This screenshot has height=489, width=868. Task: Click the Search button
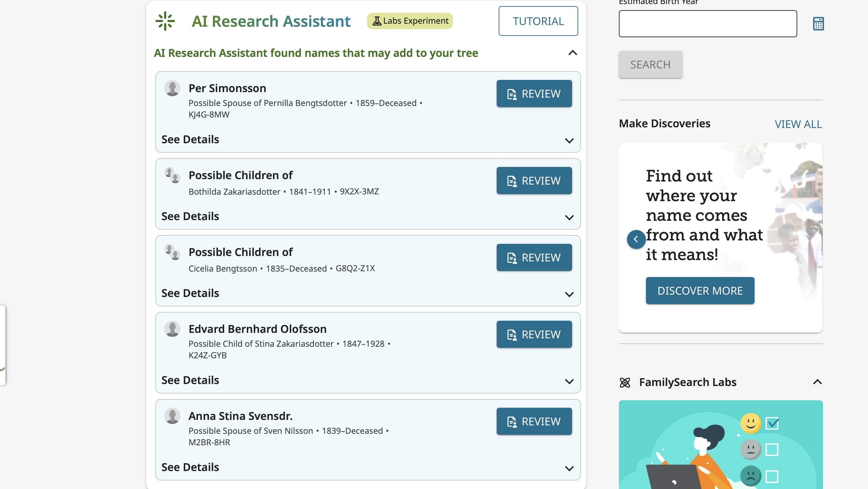point(650,64)
